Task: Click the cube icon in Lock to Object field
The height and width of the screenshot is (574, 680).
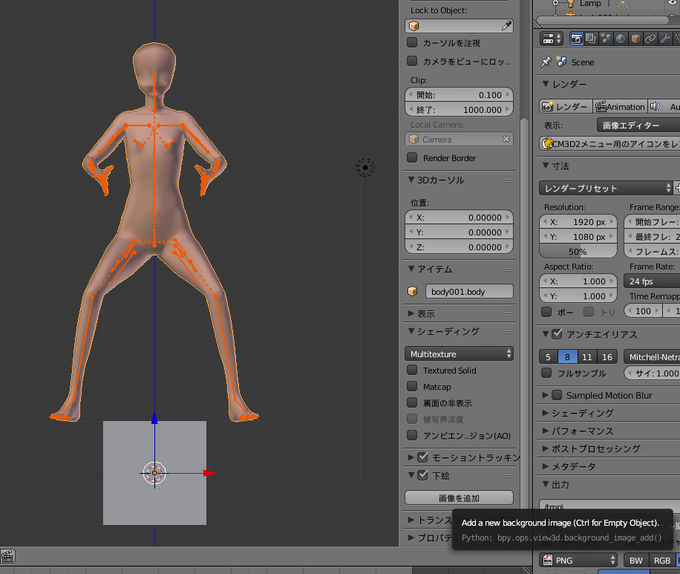Action: (x=414, y=26)
